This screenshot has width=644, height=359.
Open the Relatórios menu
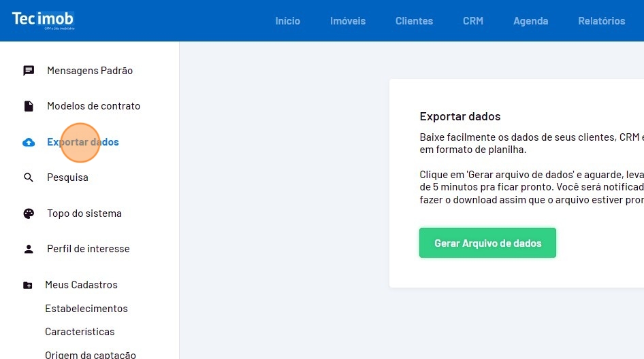tap(601, 21)
